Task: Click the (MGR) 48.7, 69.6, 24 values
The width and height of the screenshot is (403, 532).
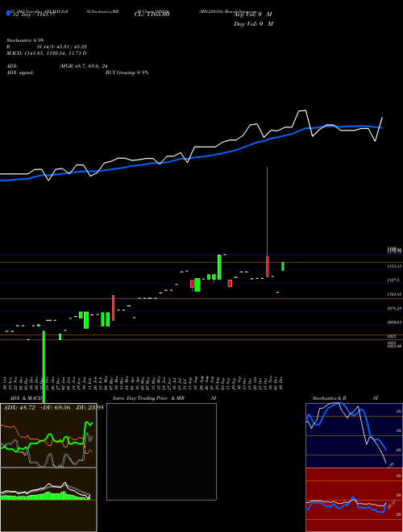Action: [84, 66]
